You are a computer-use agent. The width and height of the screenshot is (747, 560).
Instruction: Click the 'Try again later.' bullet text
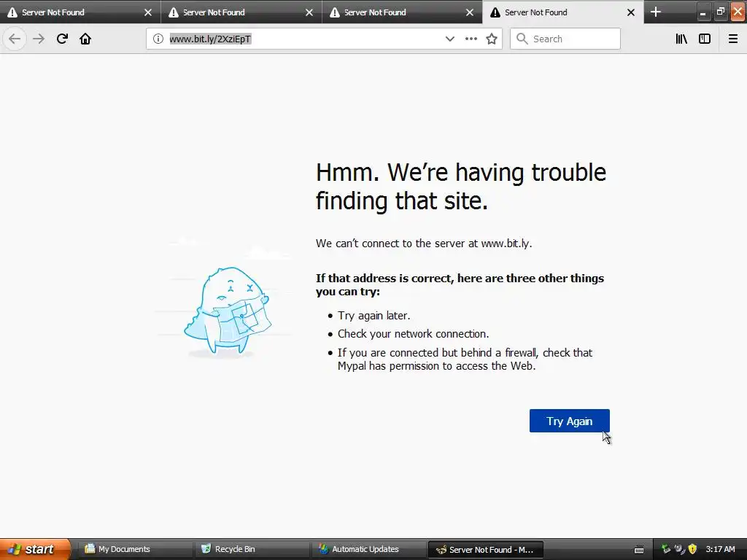tap(374, 316)
